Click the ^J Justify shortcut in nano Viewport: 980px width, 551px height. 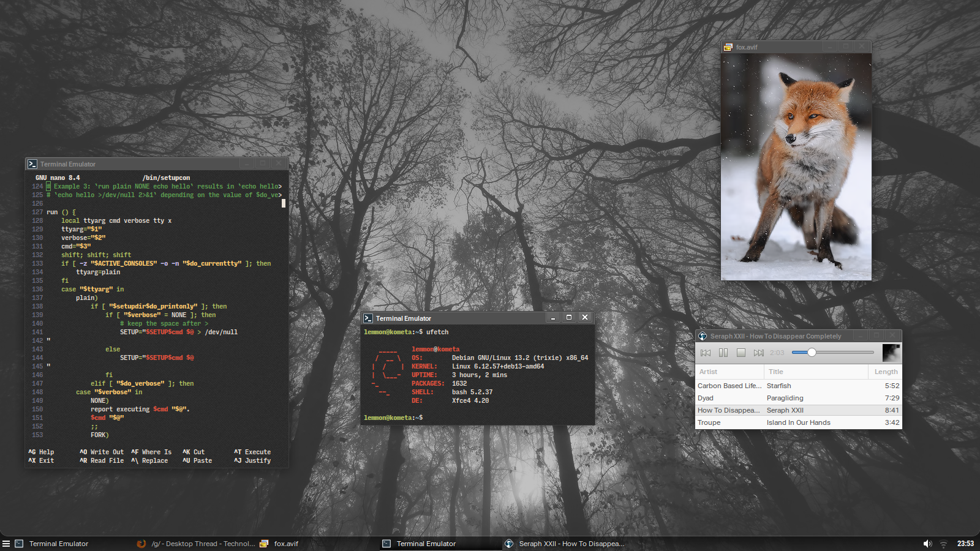[252, 460]
